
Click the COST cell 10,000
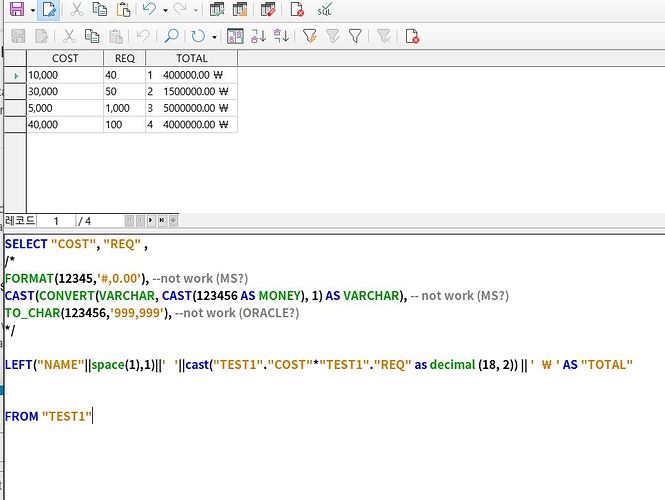tap(65, 75)
